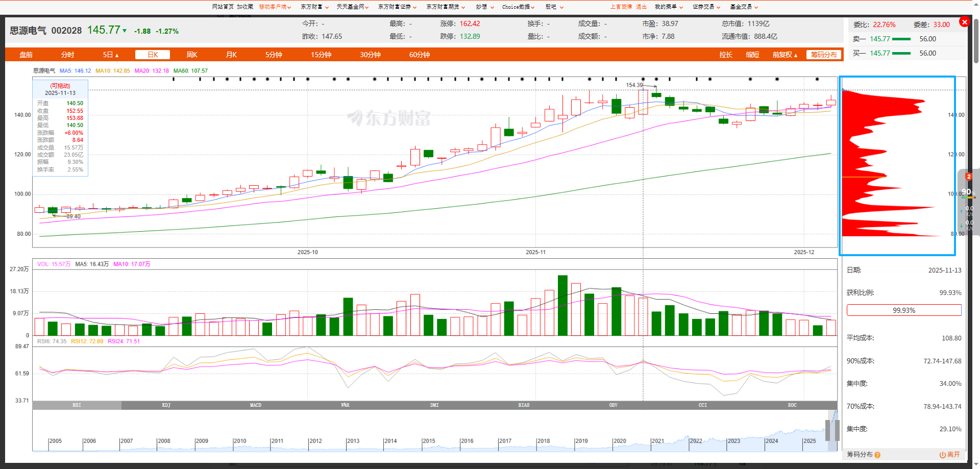980x469 pixels.
Task: Click the 退出 logout link
Action: [x=641, y=7]
